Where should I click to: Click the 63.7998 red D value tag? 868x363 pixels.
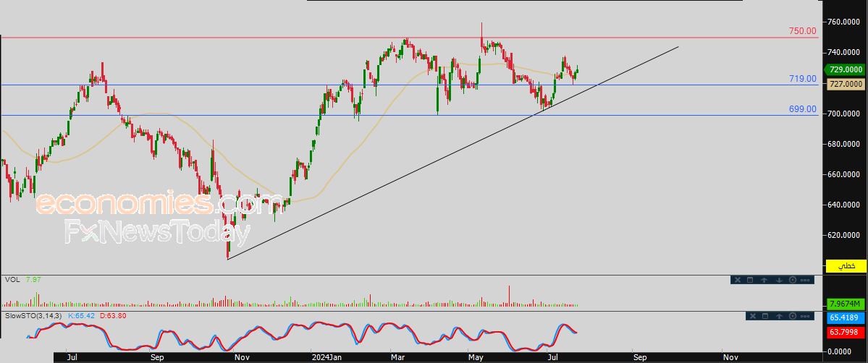coord(846,333)
